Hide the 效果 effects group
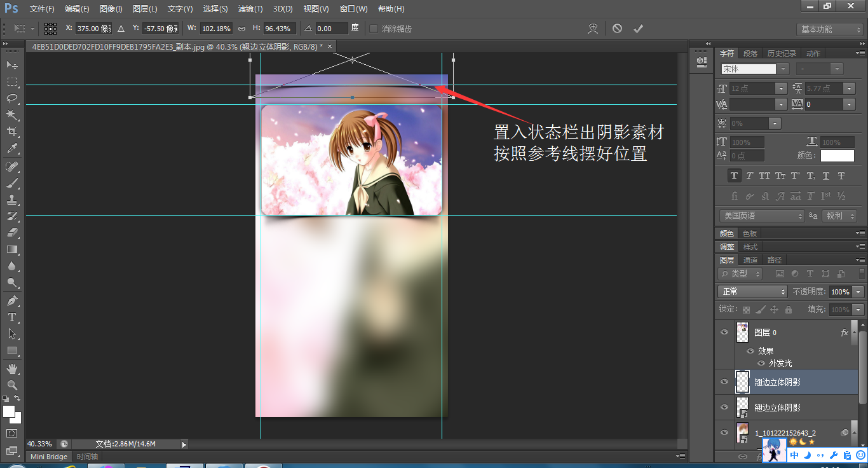 (x=750, y=351)
